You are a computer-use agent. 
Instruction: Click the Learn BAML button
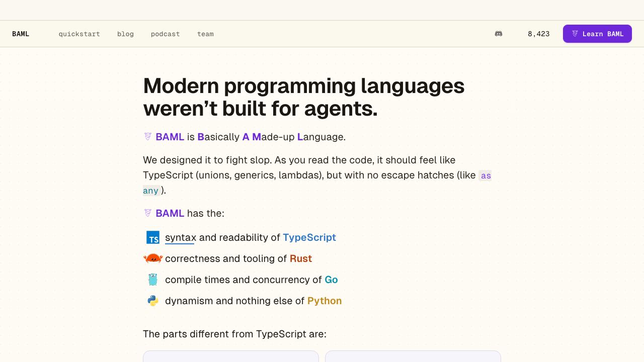click(x=597, y=34)
